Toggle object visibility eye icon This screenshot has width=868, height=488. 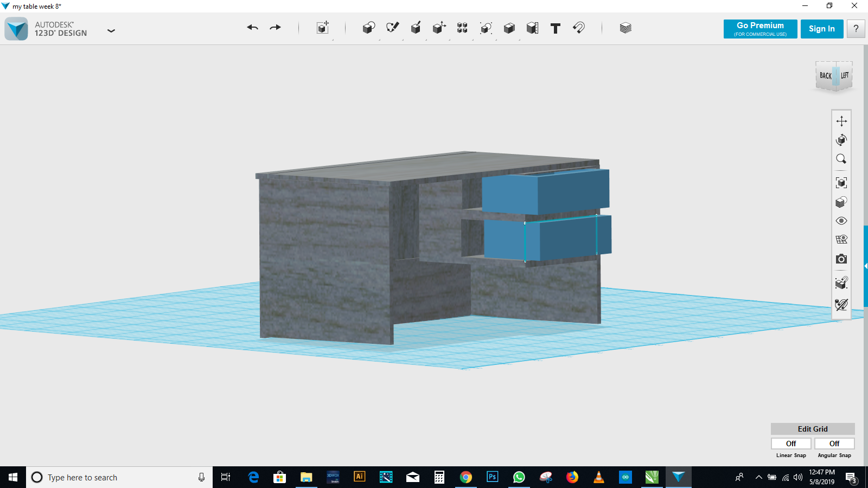coord(841,221)
